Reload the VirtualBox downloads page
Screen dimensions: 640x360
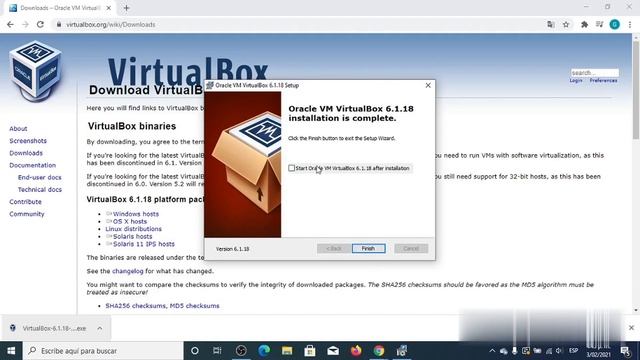40,24
